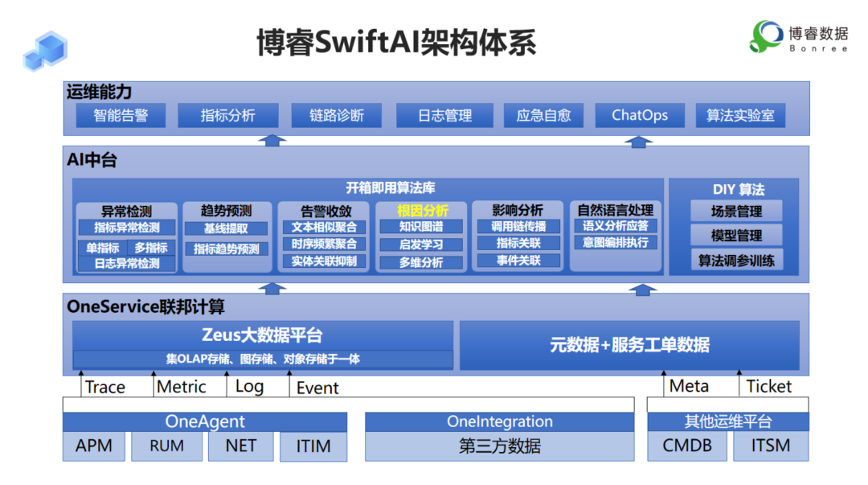Click the upward arrow beside the Trace label
The width and height of the screenshot is (868, 485).
tap(80, 384)
